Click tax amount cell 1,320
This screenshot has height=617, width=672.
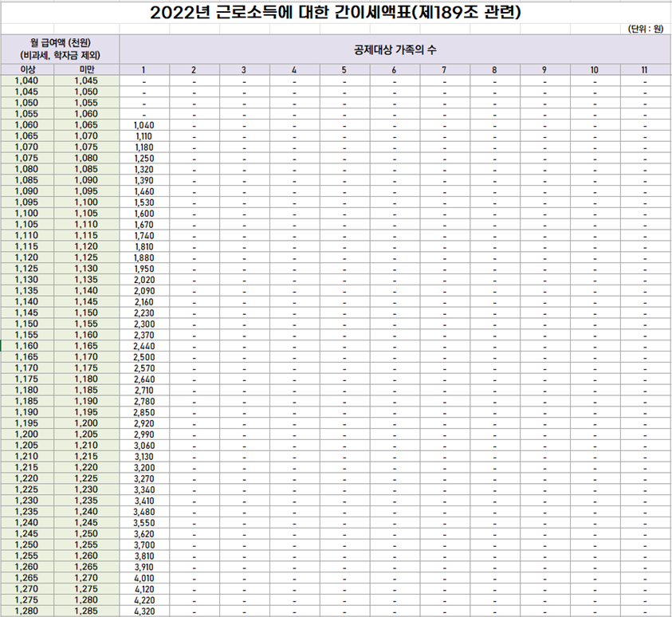[x=144, y=169]
